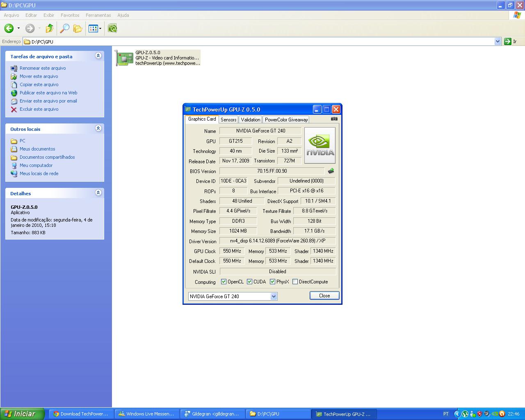525x420 pixels.
Task: Open Documentos compartilhados link
Action: pos(47,157)
